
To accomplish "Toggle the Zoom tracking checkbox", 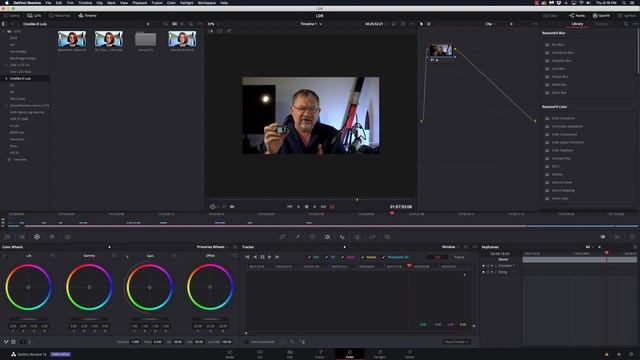I will point(342,257).
